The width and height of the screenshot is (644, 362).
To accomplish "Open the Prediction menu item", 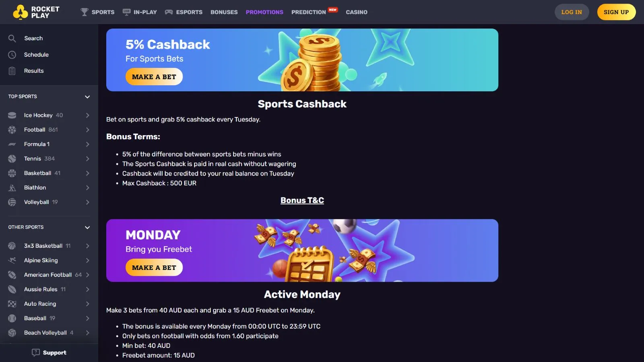I will (x=309, y=12).
